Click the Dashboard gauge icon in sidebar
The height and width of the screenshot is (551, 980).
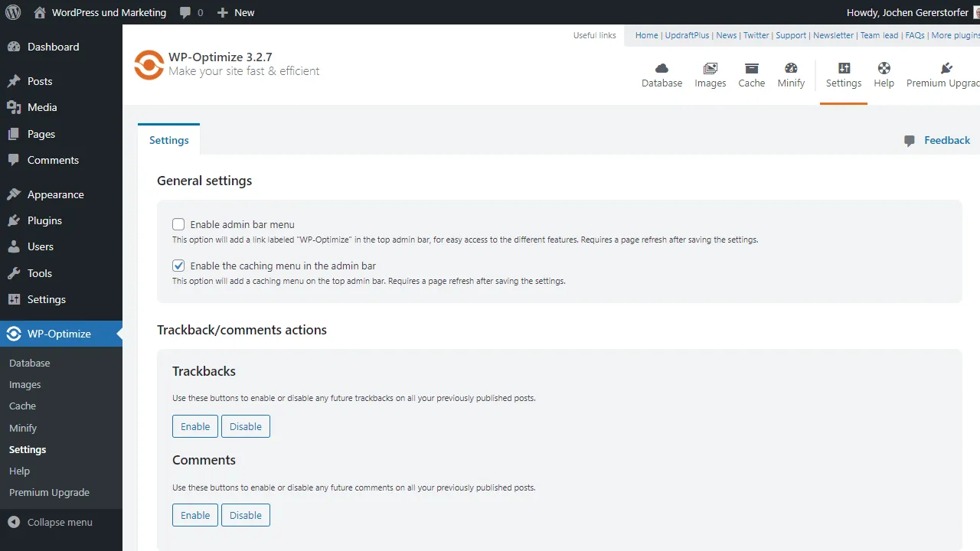click(x=14, y=47)
